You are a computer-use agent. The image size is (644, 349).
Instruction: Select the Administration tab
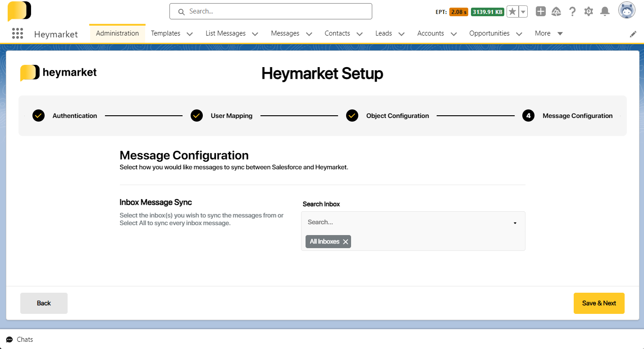point(117,33)
